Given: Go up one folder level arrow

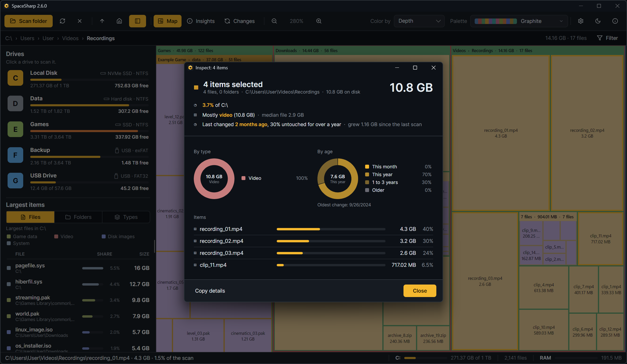Looking at the screenshot, I should tap(102, 21).
